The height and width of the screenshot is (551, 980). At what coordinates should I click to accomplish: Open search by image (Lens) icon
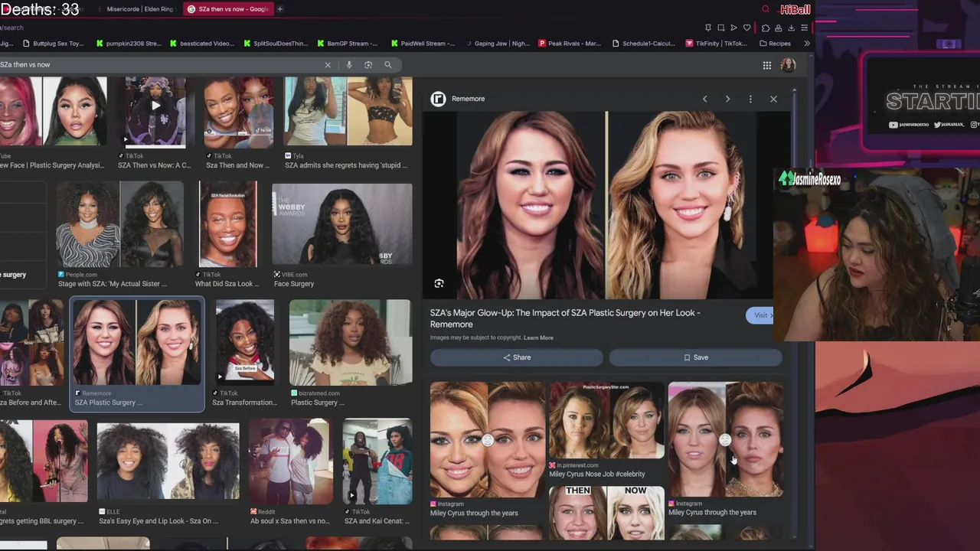[368, 65]
